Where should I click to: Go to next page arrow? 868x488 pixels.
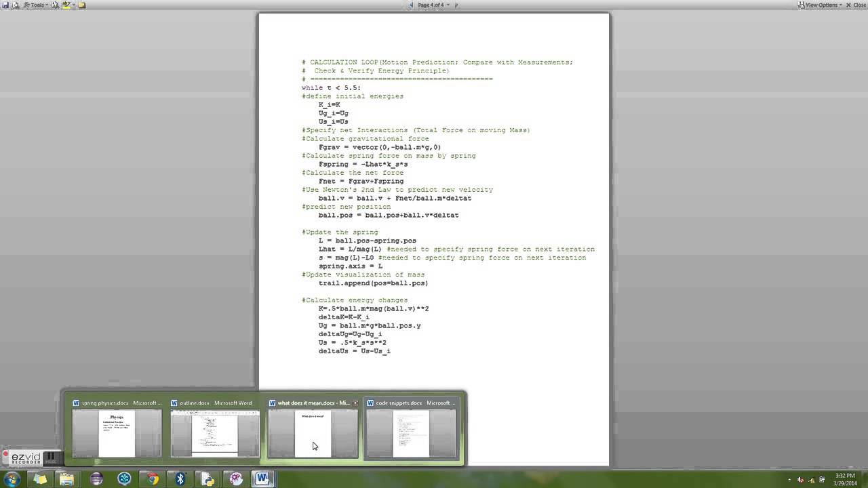click(x=456, y=5)
